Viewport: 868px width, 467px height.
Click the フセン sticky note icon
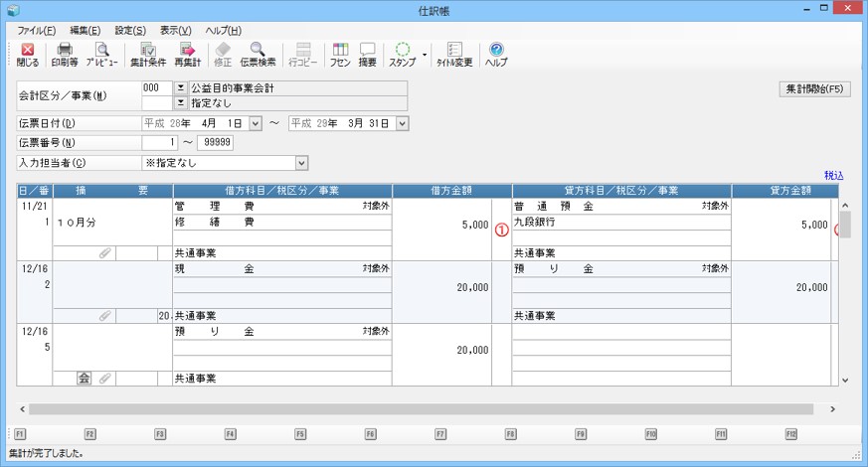[x=340, y=54]
